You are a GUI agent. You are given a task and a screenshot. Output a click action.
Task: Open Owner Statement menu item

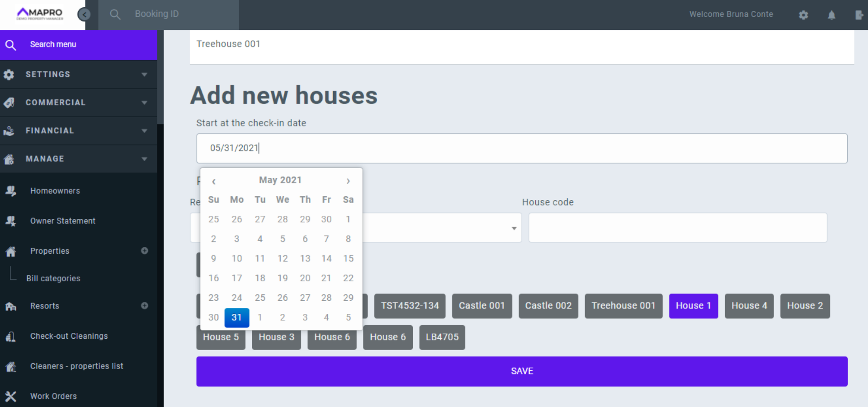[62, 221]
